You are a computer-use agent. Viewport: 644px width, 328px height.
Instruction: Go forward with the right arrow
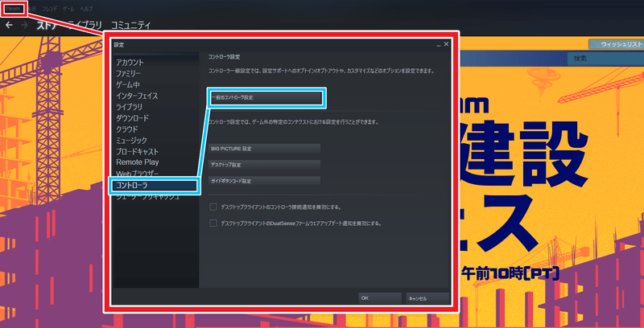(25, 25)
